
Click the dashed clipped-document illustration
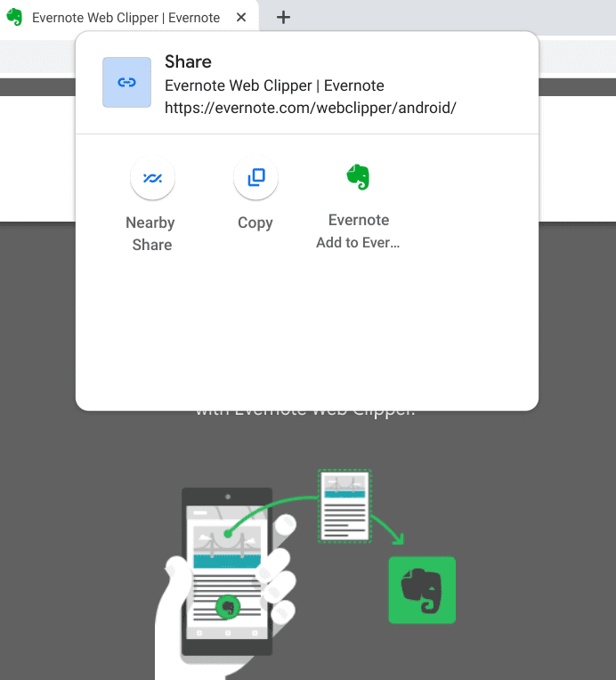click(x=344, y=506)
